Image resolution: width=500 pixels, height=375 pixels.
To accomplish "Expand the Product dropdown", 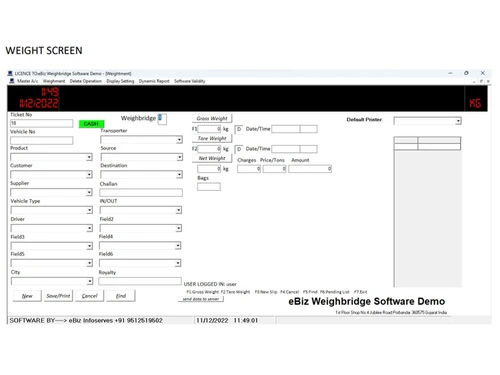I will 89,157.
